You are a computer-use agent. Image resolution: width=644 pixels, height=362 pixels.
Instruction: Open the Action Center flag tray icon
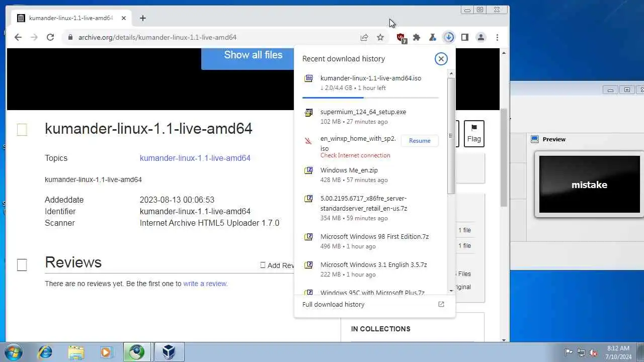[569, 352]
